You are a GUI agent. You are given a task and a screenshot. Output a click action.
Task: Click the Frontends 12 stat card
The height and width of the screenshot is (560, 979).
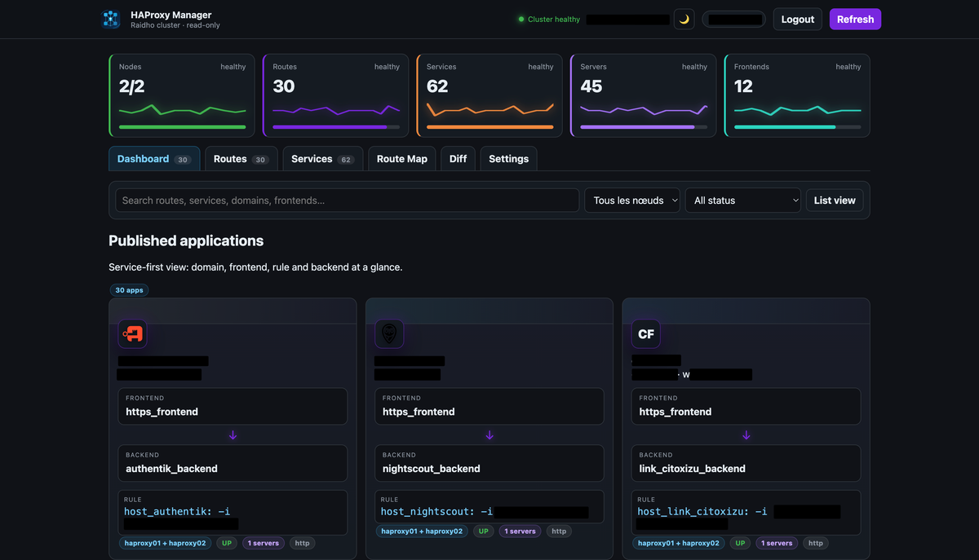(x=797, y=95)
